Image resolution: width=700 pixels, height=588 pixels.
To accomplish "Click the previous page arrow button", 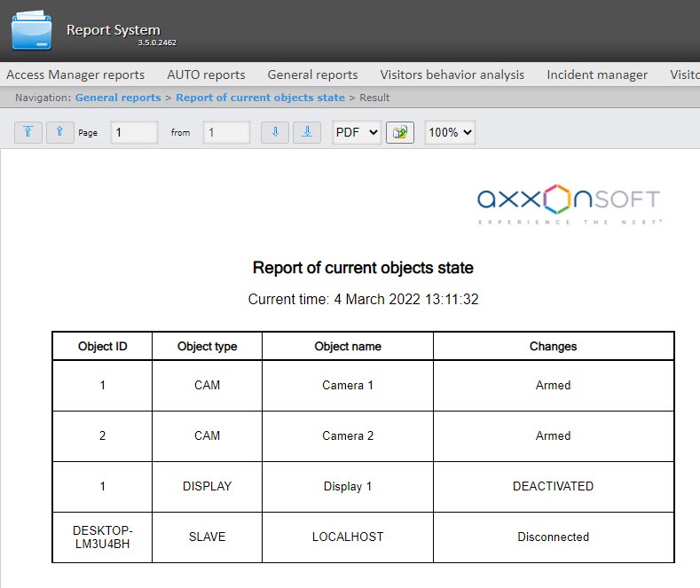I will point(59,132).
